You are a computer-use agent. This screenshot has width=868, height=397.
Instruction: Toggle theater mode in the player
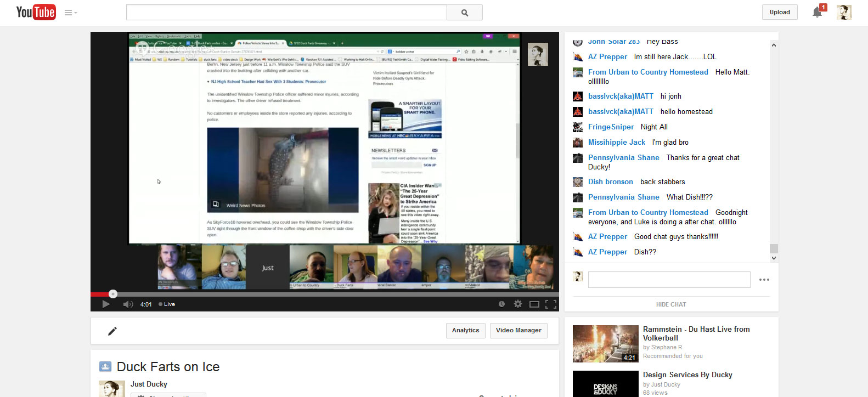coord(534,304)
